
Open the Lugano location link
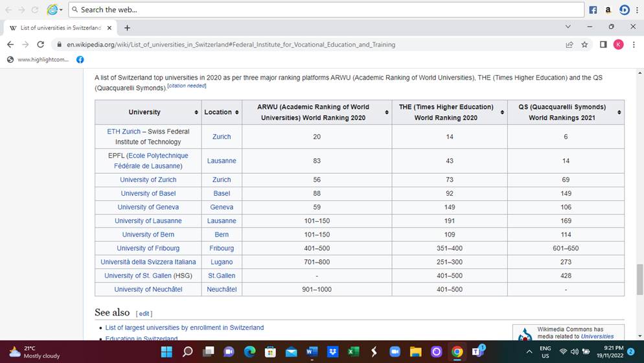tap(222, 262)
